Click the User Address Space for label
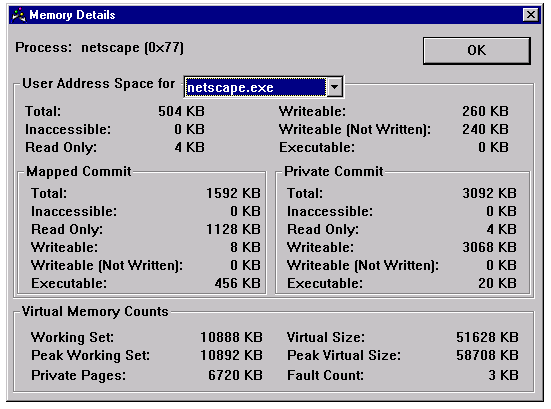Image resolution: width=551 pixels, height=409 pixels. [x=98, y=84]
